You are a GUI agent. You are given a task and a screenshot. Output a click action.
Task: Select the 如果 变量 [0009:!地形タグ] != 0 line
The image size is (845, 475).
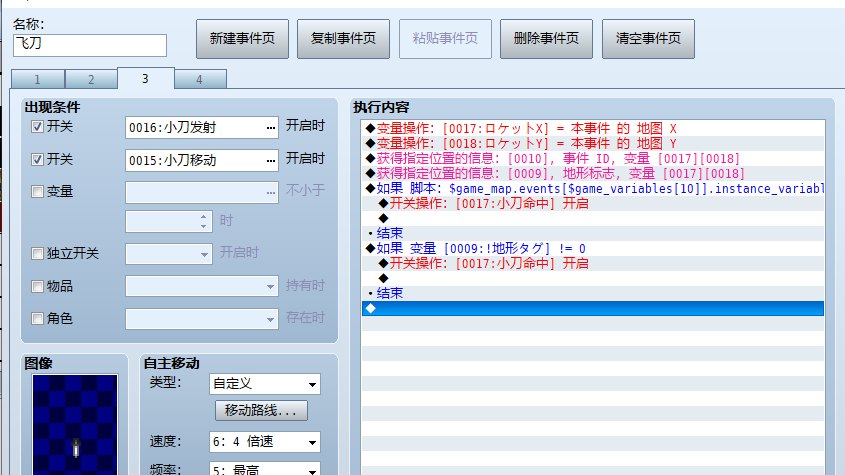click(593, 249)
